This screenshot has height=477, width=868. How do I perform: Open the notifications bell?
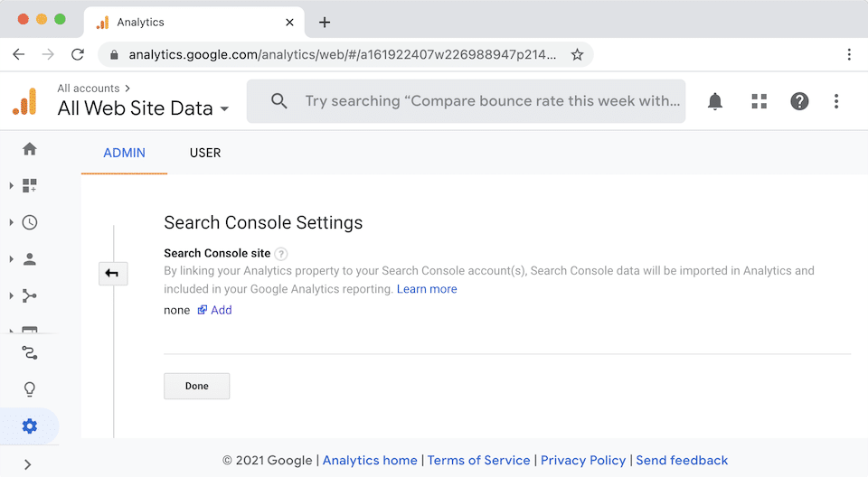715,101
